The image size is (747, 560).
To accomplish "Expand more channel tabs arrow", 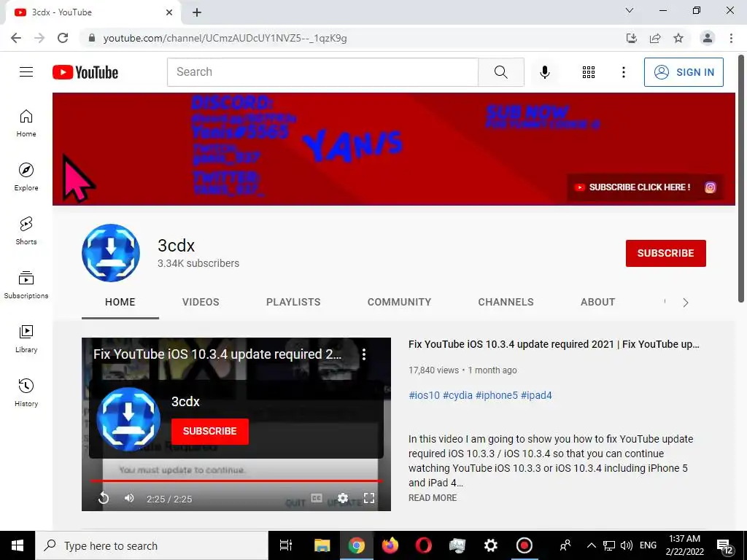I will [x=685, y=303].
